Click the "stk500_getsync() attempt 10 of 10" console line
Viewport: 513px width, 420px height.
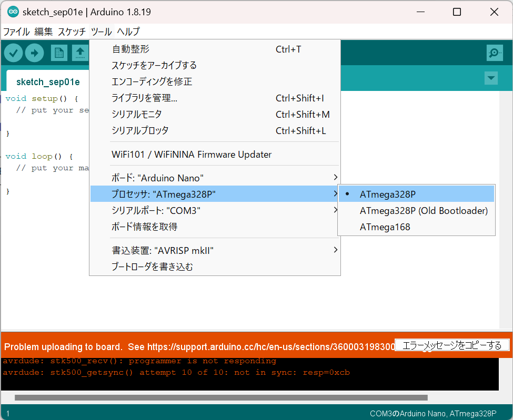(x=176, y=372)
